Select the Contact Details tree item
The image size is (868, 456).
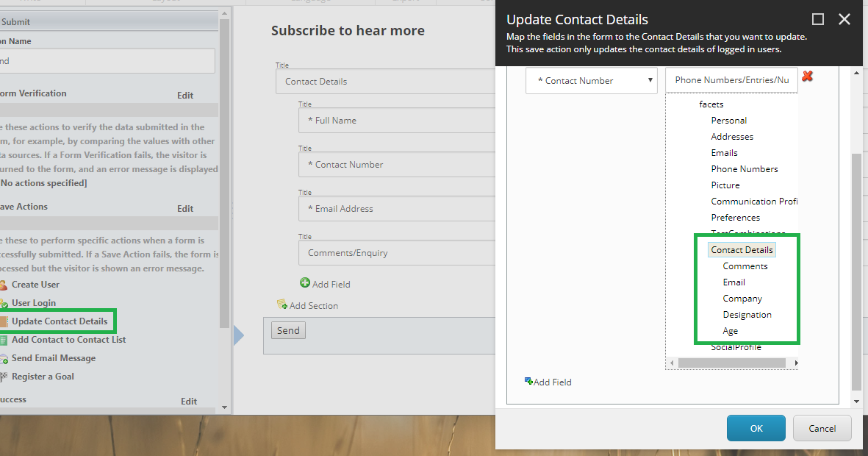742,249
